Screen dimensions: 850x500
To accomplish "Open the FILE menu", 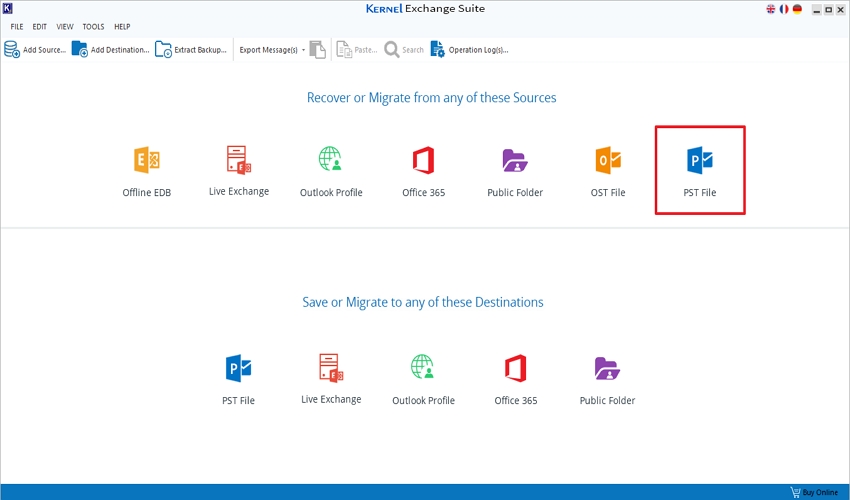I will pyautogui.click(x=17, y=27).
